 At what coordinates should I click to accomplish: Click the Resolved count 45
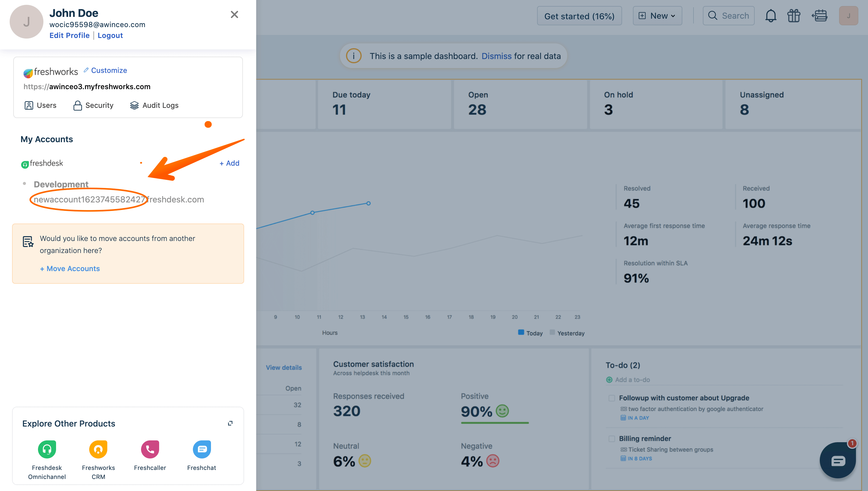point(631,203)
